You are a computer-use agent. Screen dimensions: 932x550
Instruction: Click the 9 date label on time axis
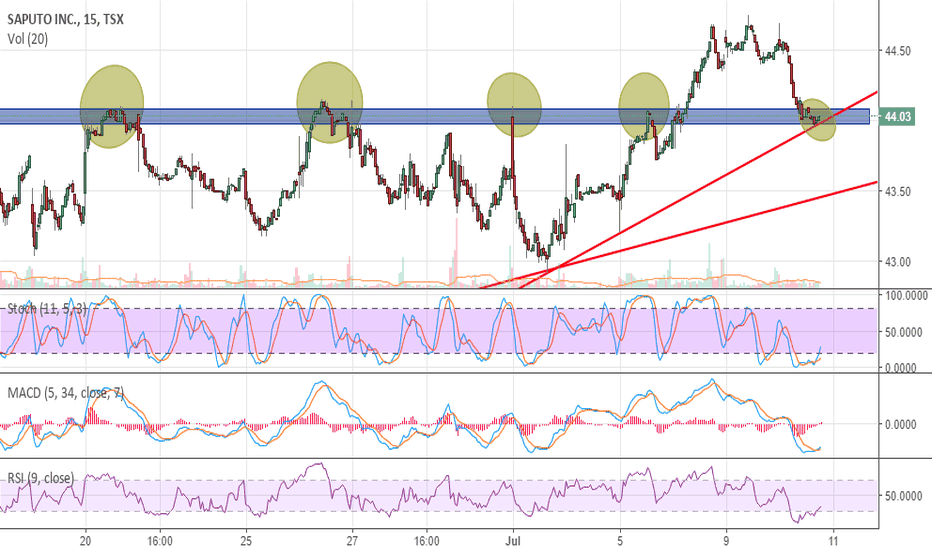point(726,541)
